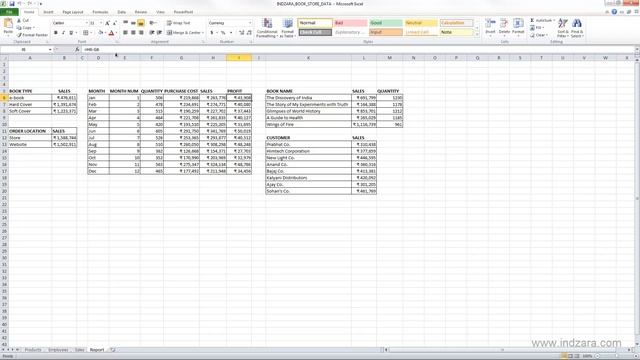Apply the Fill Color paint bucket
Screen dimensions: 640x360
coord(100,33)
